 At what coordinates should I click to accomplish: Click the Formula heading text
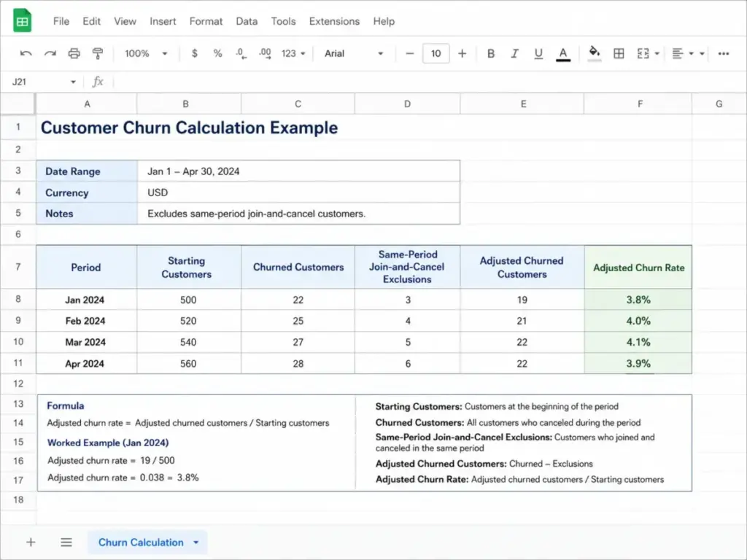[x=66, y=405]
